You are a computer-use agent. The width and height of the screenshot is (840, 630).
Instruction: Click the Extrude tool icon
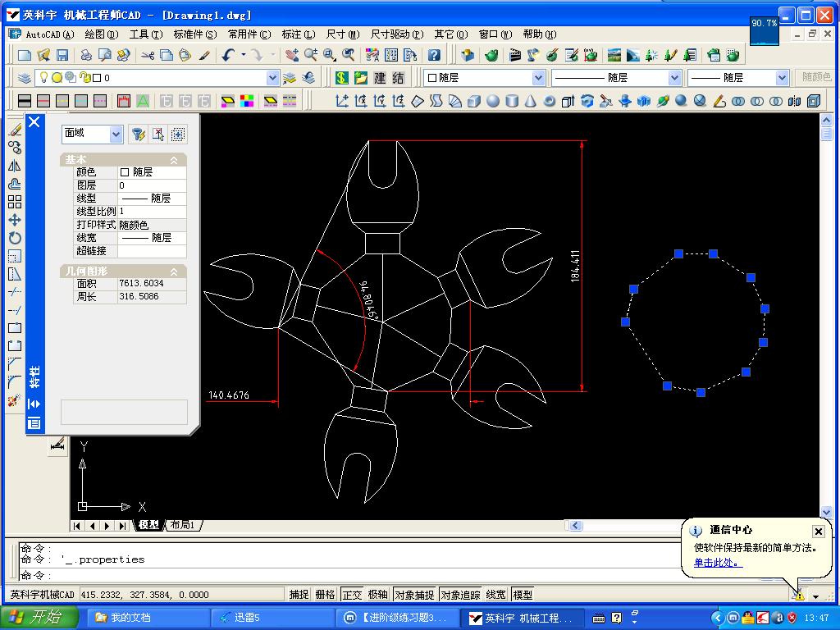(x=568, y=101)
